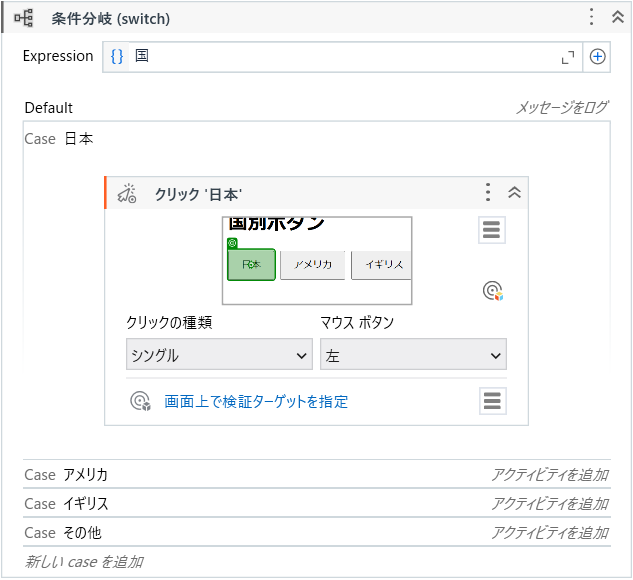Viewport: 633px width, 580px height.
Task: Click the target indicator icon below hamburger
Action: [x=491, y=291]
